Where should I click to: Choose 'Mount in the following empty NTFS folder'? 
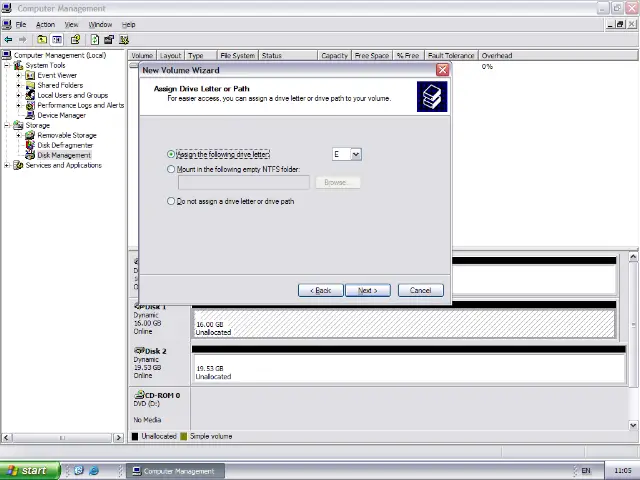coord(171,169)
